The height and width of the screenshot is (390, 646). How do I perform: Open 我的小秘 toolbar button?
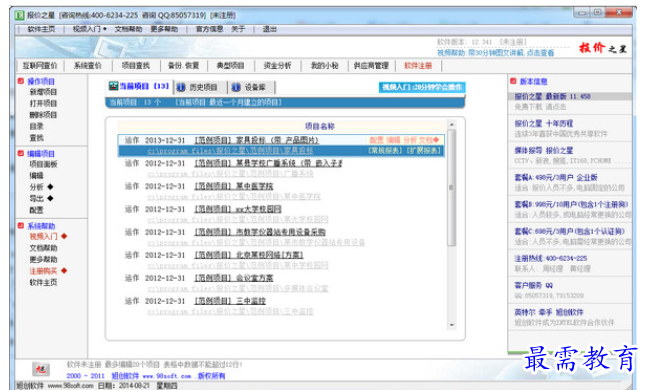click(324, 65)
